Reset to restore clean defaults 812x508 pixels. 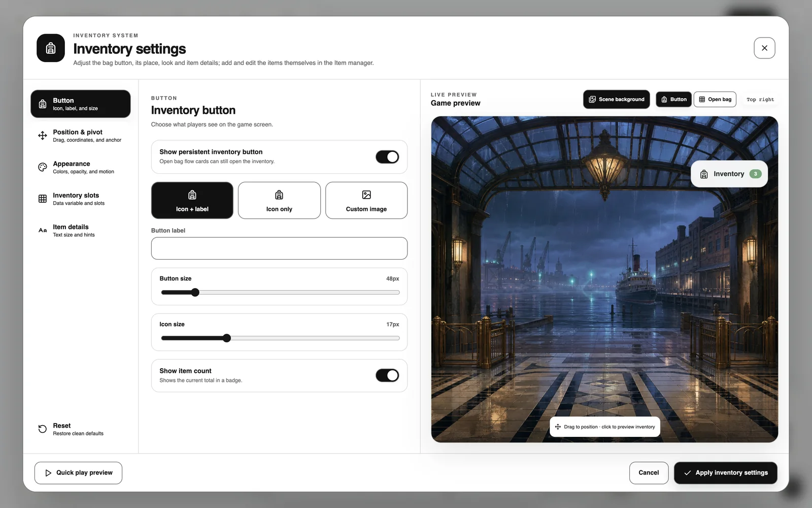point(81,429)
